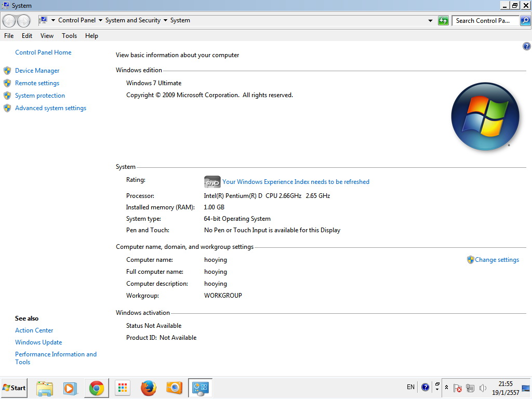This screenshot has height=399, width=532.
Task: Click the help question mark icon below search
Action: pyautogui.click(x=527, y=46)
